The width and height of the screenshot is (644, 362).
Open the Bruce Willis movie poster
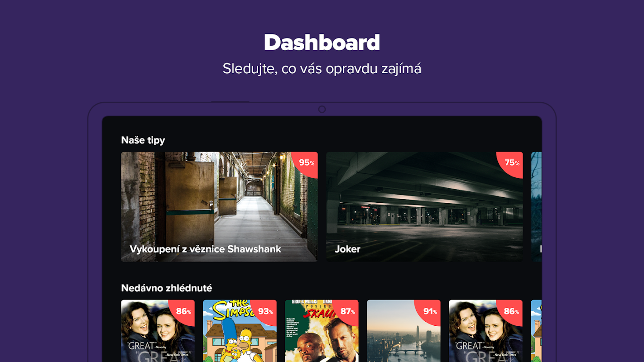322,331
